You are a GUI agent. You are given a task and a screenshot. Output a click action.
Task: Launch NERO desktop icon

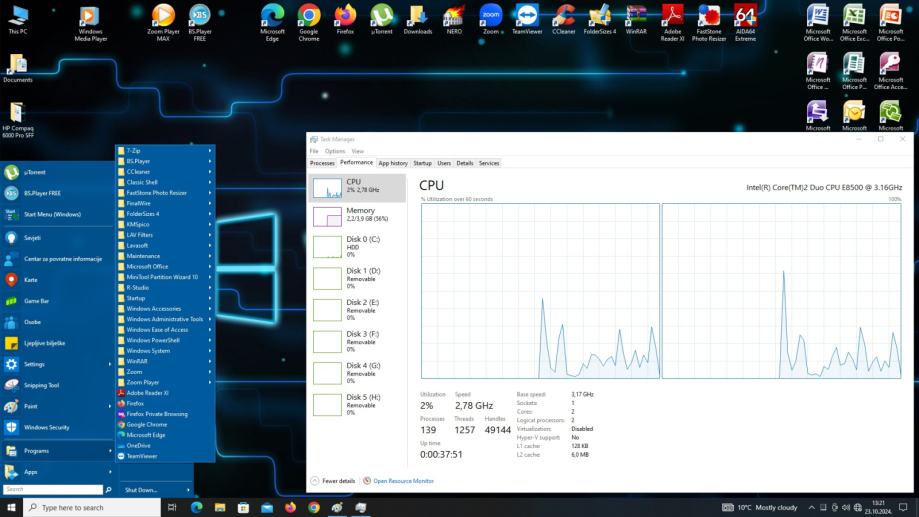(x=454, y=20)
